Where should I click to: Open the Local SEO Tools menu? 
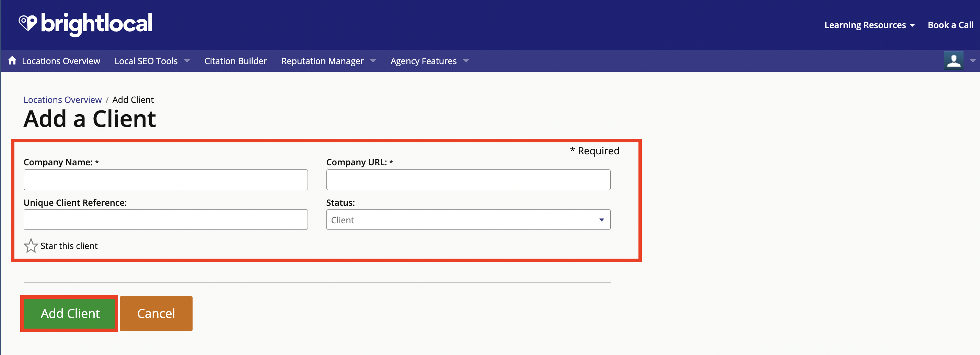point(146,61)
